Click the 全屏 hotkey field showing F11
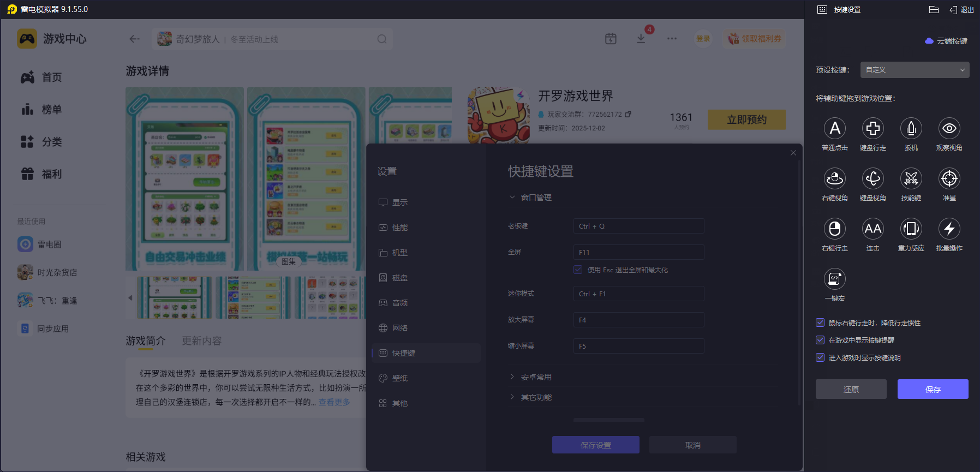 (x=639, y=252)
